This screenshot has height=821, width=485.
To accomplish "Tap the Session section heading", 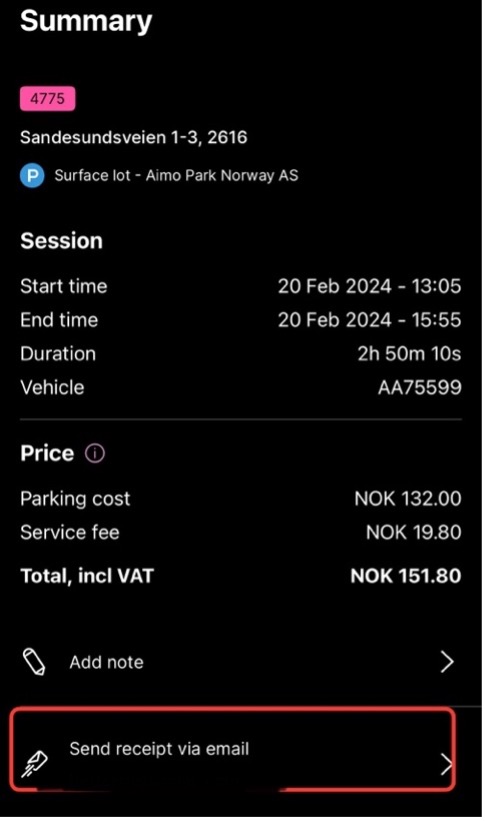I will pos(61,241).
